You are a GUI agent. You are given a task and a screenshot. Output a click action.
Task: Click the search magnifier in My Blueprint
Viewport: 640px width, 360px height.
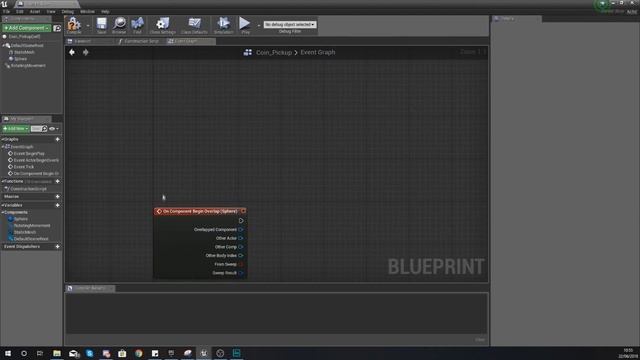point(44,129)
